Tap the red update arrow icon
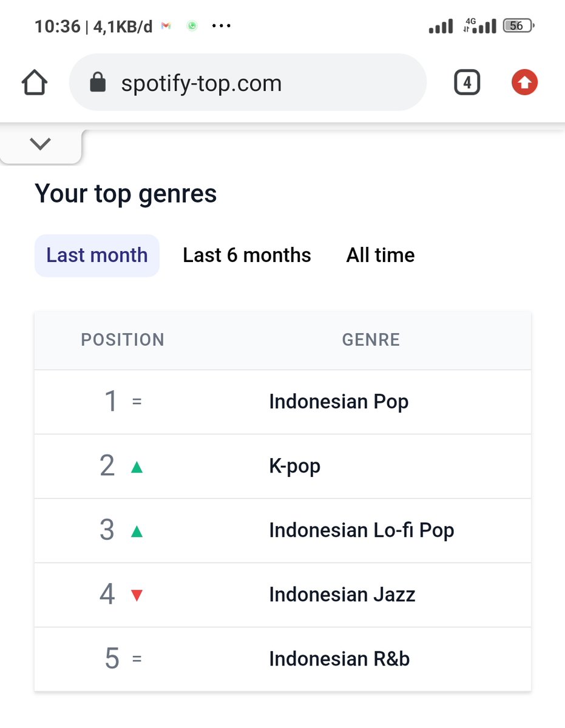This screenshot has height=728, width=565. pyautogui.click(x=524, y=83)
